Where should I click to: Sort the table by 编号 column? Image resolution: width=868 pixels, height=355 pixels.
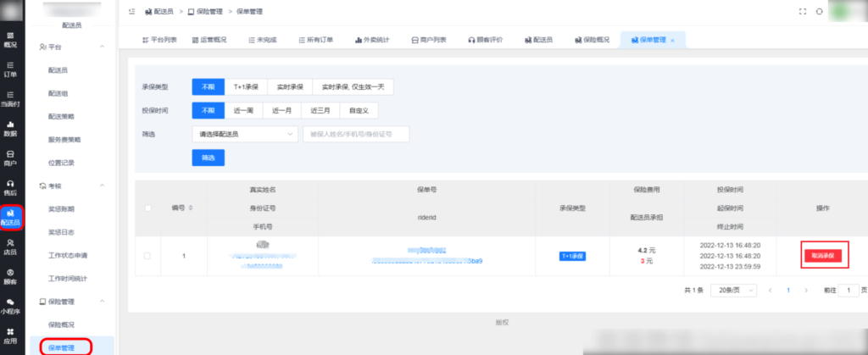pos(192,208)
